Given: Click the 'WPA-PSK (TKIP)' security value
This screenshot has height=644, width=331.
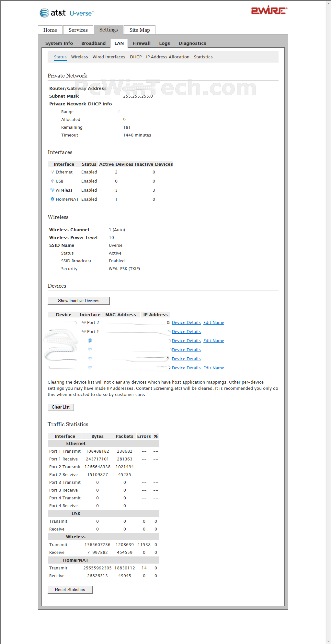Looking at the screenshot, I should pyautogui.click(x=124, y=269).
